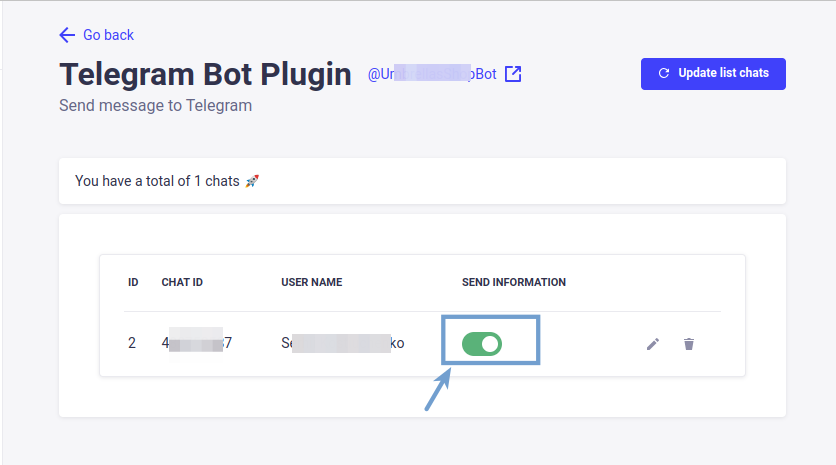
Task: Delete chat row 2 with trash icon
Action: point(689,344)
